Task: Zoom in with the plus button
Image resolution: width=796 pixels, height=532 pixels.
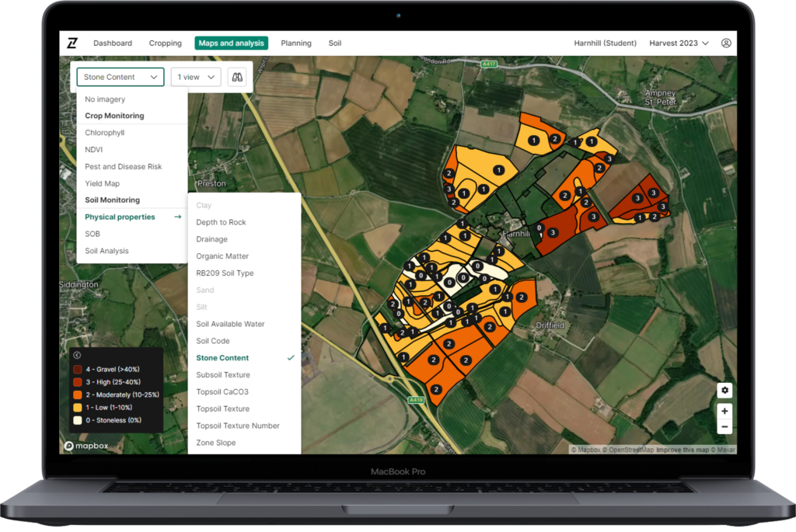Action: tap(724, 411)
